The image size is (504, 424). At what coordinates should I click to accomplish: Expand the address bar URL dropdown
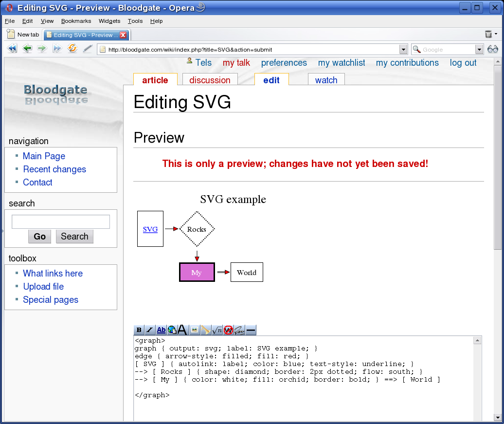coord(403,49)
